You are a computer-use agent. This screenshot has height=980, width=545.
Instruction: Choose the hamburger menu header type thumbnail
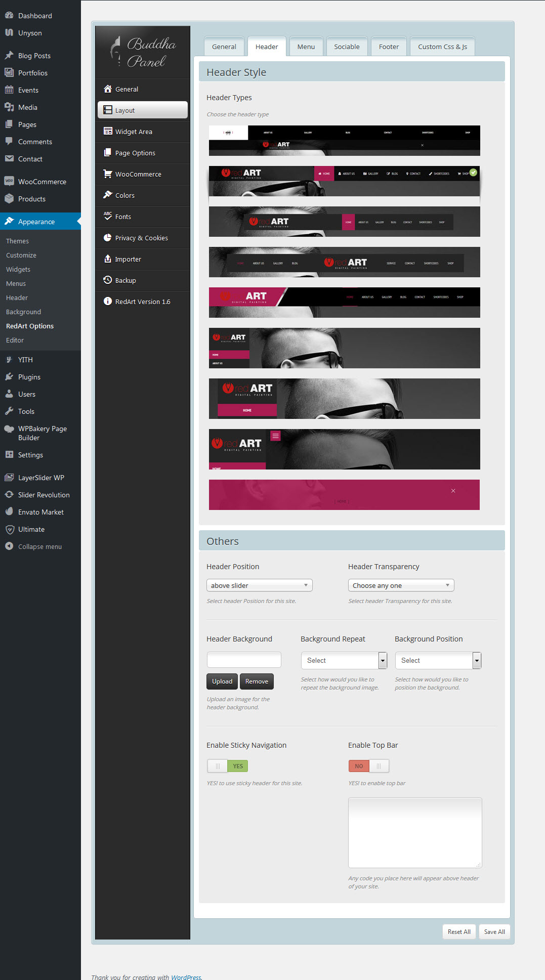tap(345, 449)
